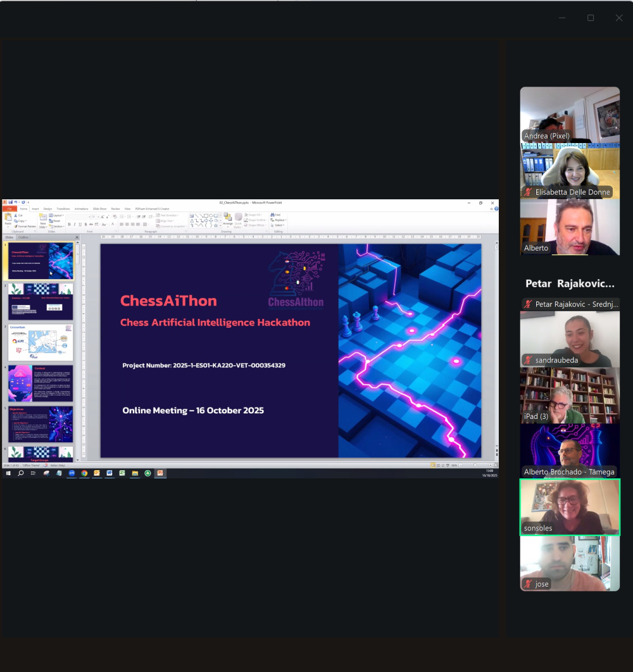The height and width of the screenshot is (672, 633).
Task: Toggle Italic formatting in Font group
Action: click(x=74, y=224)
